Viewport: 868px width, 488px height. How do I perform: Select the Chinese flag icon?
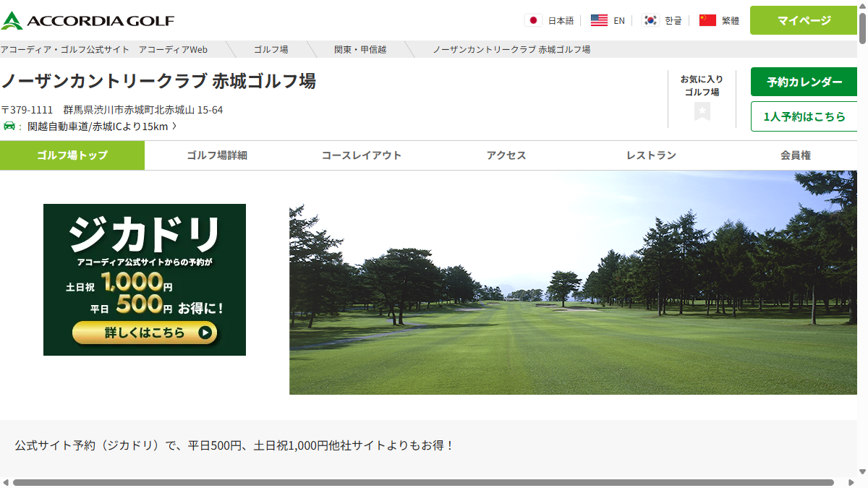tap(707, 20)
